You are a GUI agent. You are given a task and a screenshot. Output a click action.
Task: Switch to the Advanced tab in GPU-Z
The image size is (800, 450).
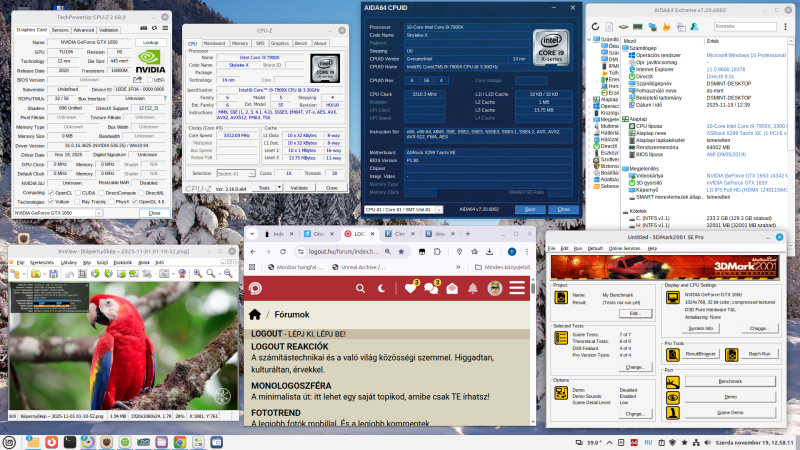83,30
